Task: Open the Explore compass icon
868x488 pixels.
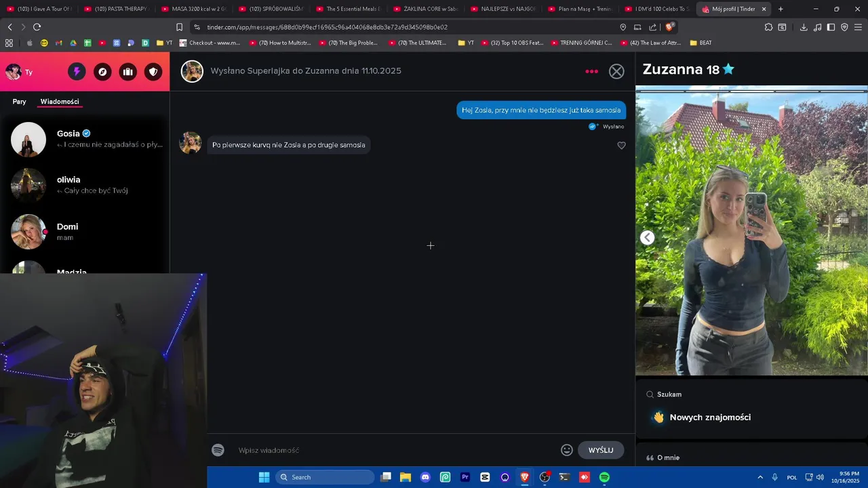Action: click(x=102, y=72)
